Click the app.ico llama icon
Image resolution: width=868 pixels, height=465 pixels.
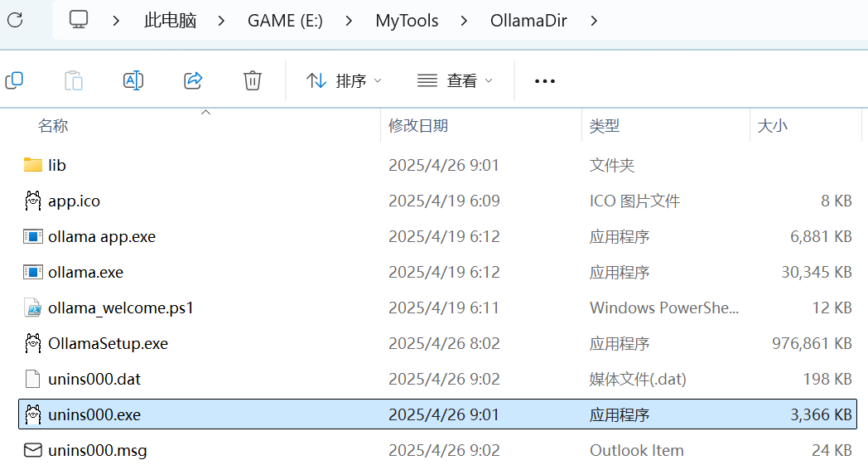coord(32,201)
